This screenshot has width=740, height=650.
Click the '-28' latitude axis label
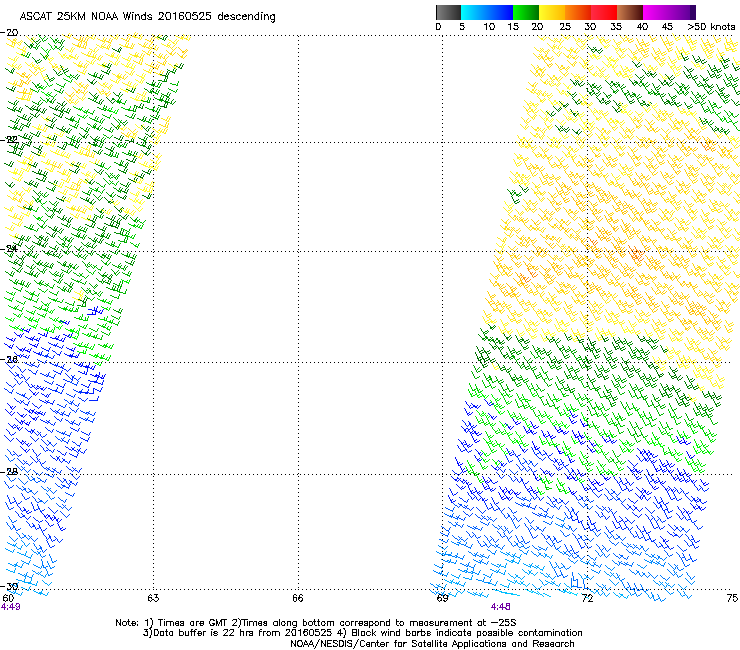coord(9,472)
